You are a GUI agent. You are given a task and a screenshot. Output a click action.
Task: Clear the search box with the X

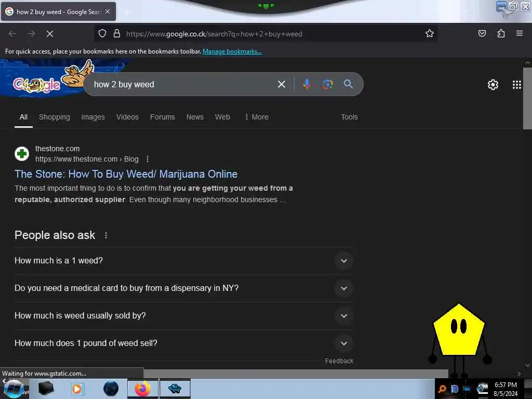(x=282, y=84)
